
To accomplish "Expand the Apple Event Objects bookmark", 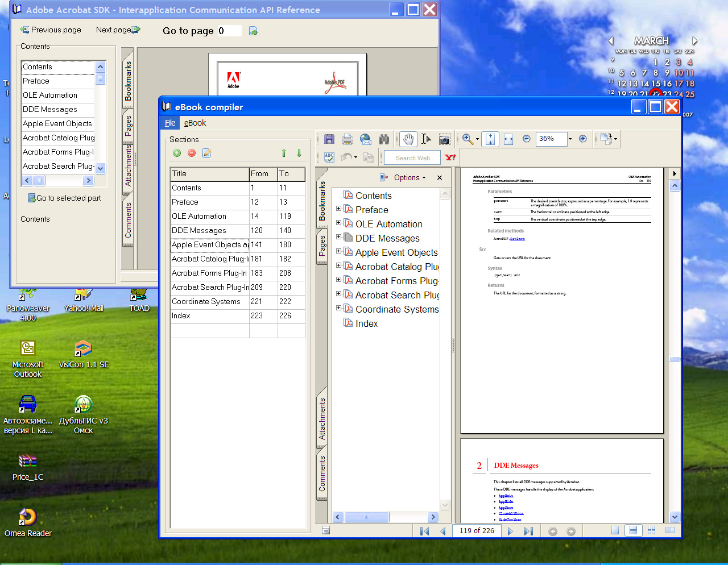I will point(338,251).
